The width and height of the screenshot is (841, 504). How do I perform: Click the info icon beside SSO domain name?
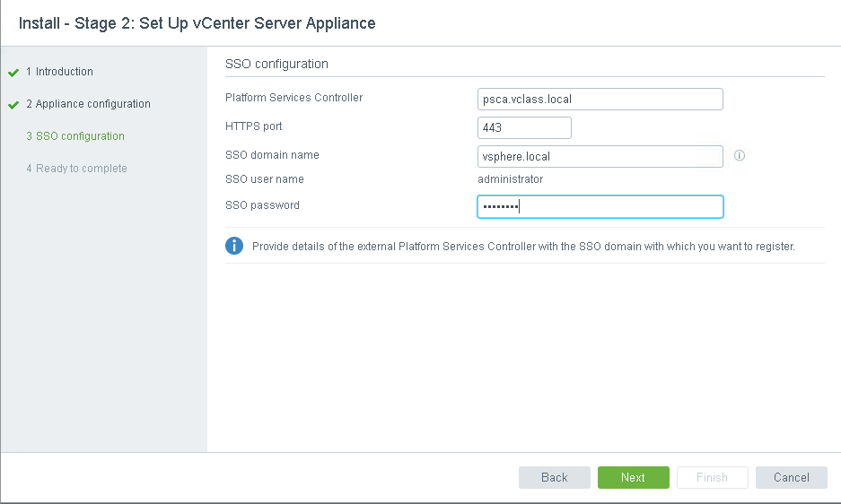(x=740, y=155)
